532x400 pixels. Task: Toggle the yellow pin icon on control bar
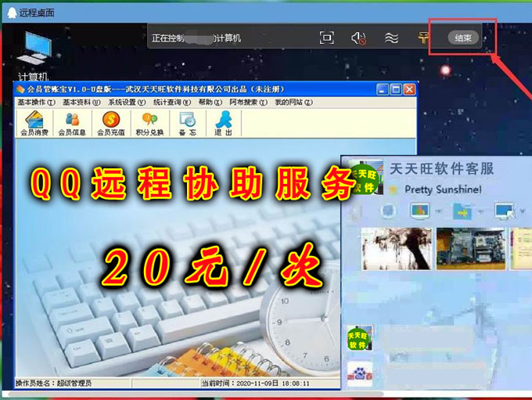[x=423, y=38]
